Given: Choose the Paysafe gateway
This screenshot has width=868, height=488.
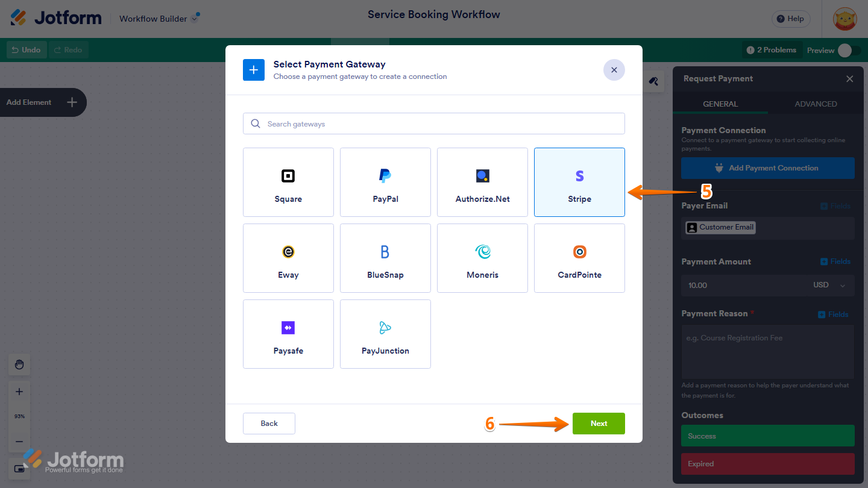Looking at the screenshot, I should pos(288,334).
